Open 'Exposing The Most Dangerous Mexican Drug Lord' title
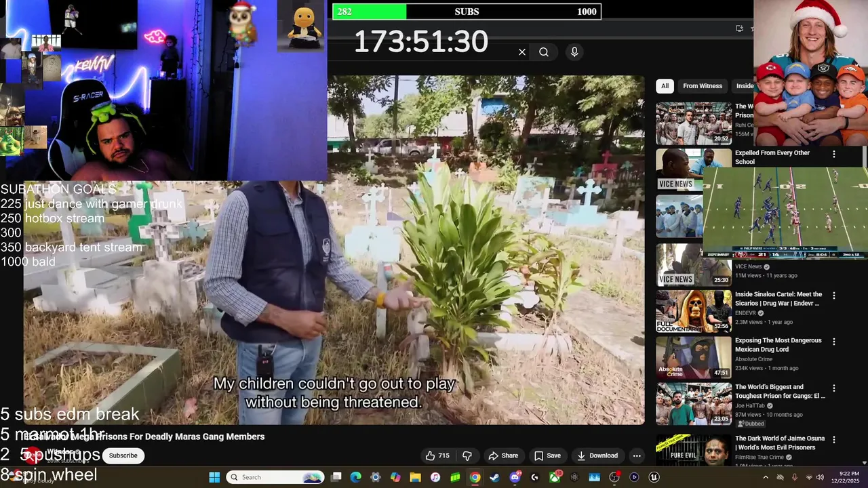Viewport: 868px width, 488px height. (778, 345)
